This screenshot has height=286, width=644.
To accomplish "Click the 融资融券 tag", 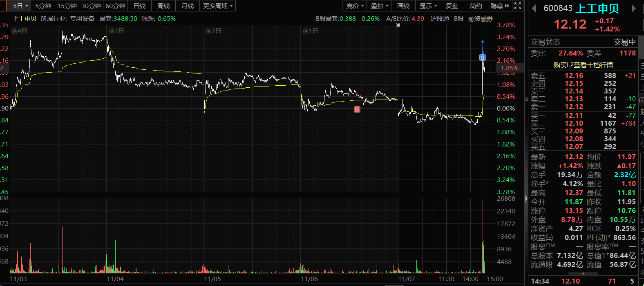I will point(481,19).
